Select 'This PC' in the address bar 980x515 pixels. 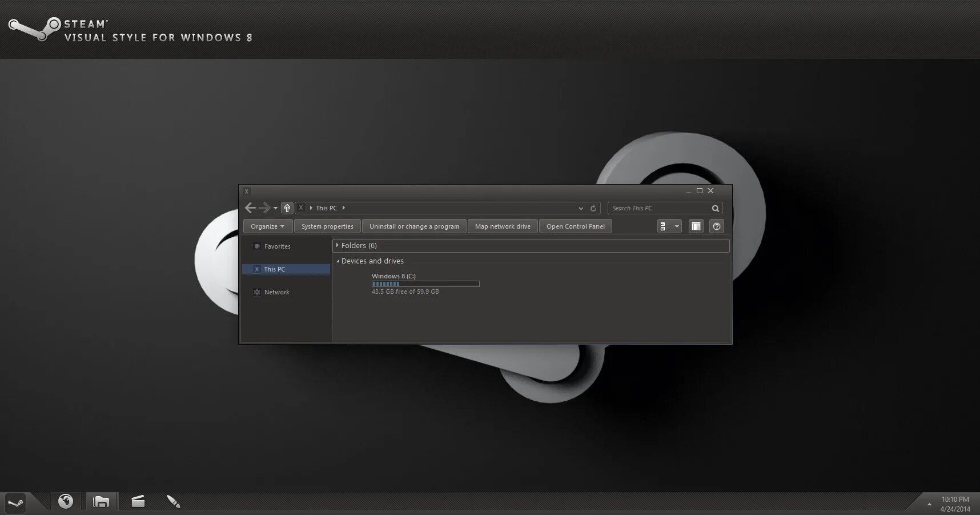click(326, 208)
